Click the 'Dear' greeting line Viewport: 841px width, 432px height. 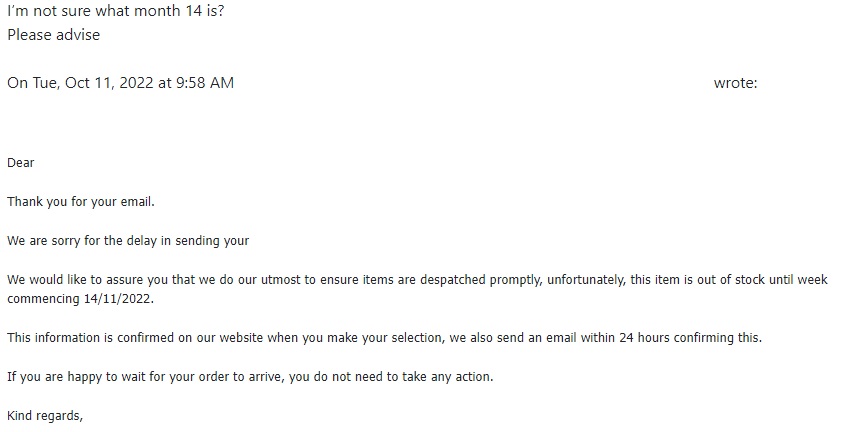click(x=21, y=163)
